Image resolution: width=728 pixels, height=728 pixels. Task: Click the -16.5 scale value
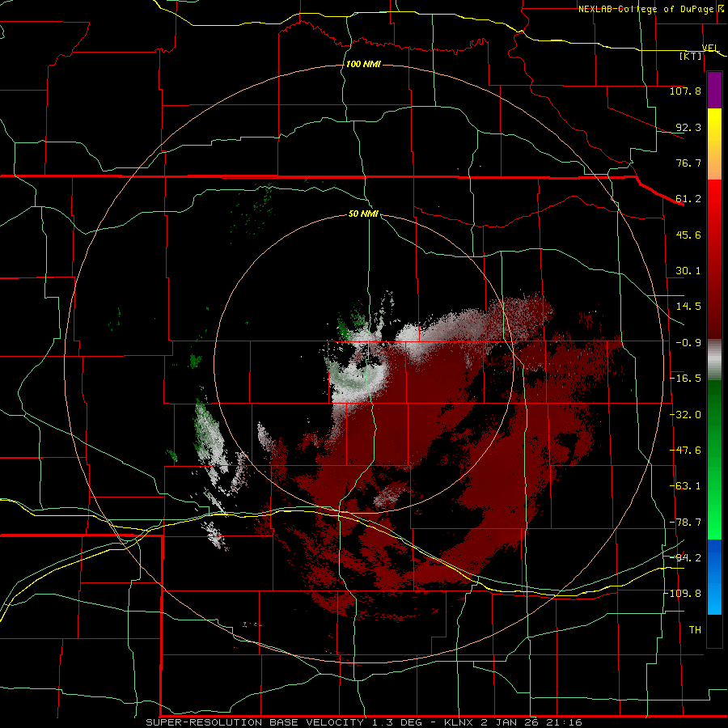(x=685, y=379)
